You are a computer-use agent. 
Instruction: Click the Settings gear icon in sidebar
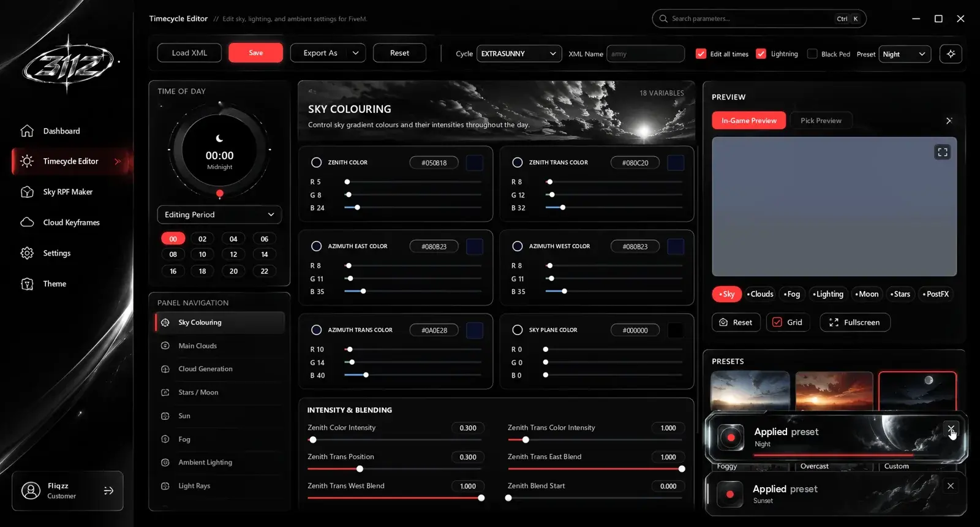[27, 253]
